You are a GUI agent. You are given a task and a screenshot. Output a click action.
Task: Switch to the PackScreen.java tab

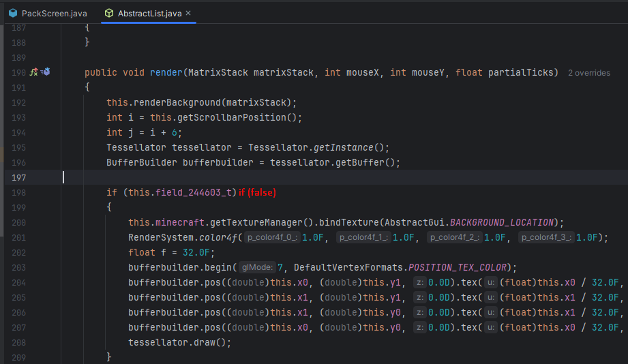pyautogui.click(x=48, y=13)
